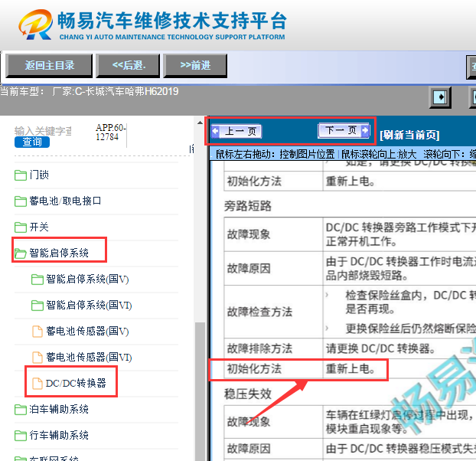
Task: Click the panel toggle arrow icon
Action: pyautogui.click(x=440, y=97)
